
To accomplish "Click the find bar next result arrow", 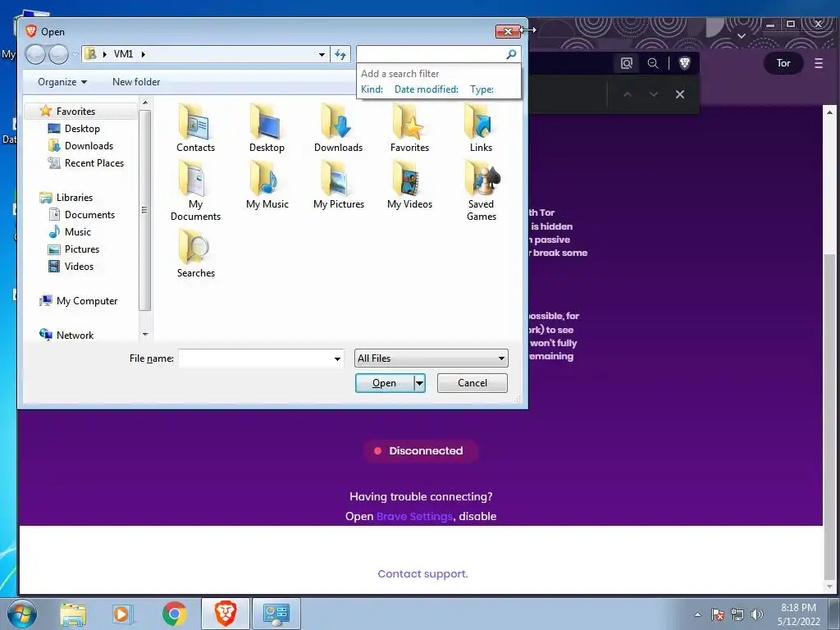I will pyautogui.click(x=654, y=94).
